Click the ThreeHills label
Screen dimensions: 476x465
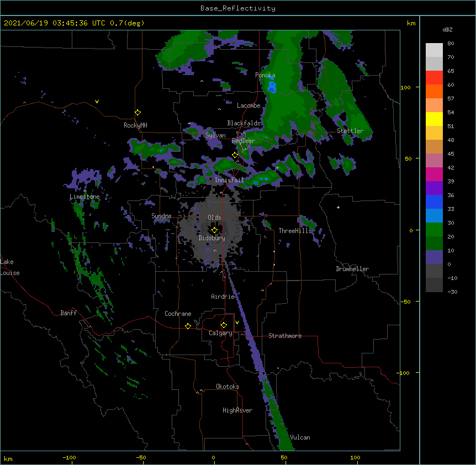[295, 231]
